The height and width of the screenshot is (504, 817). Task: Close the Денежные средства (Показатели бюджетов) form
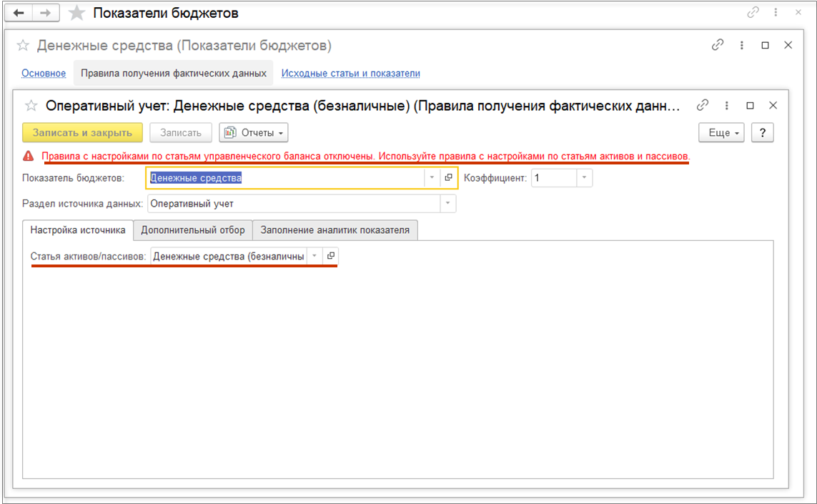[788, 45]
